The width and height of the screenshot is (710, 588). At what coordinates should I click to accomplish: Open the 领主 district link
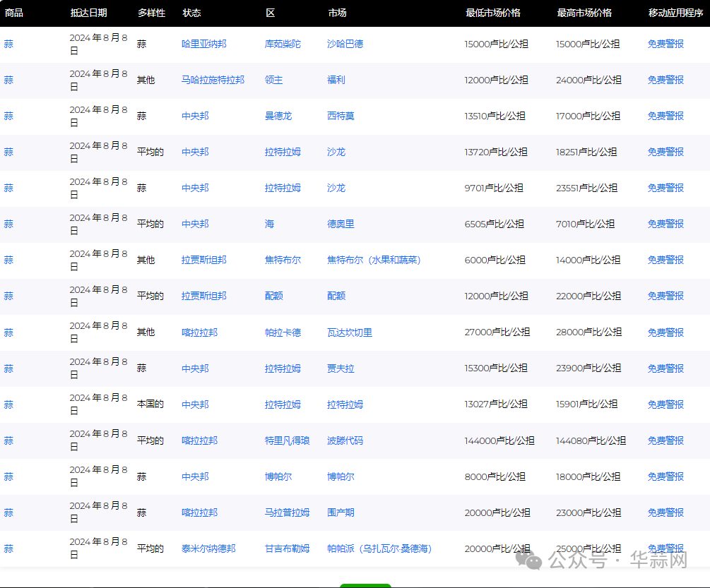[x=273, y=80]
